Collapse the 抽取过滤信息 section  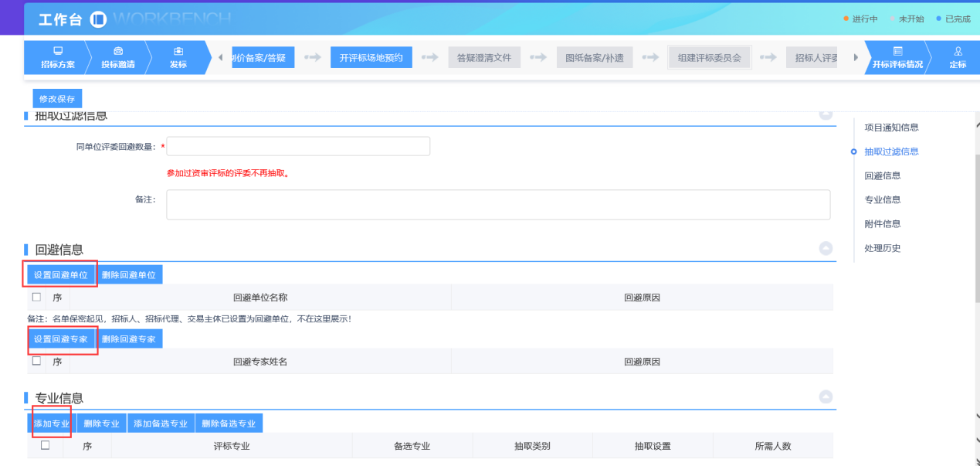826,114
